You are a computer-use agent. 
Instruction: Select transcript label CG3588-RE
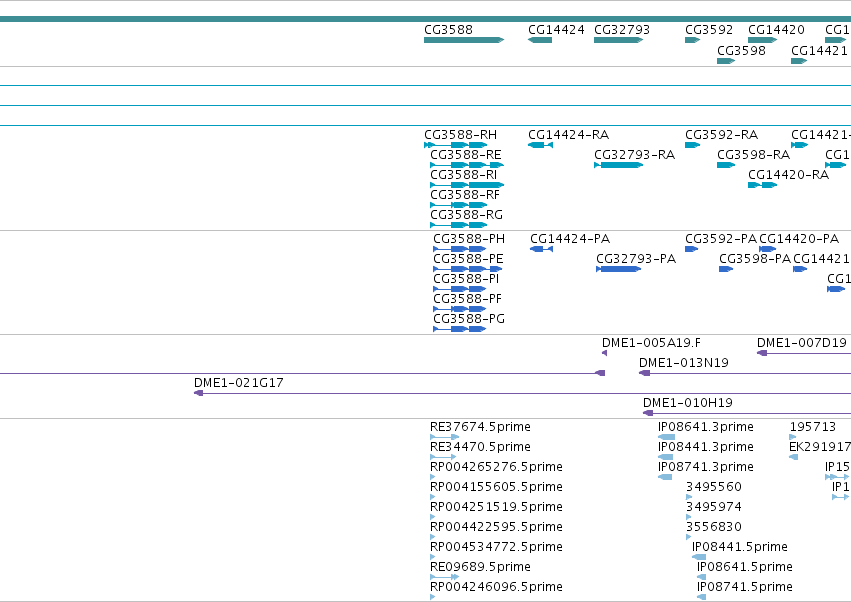pyautogui.click(x=466, y=155)
